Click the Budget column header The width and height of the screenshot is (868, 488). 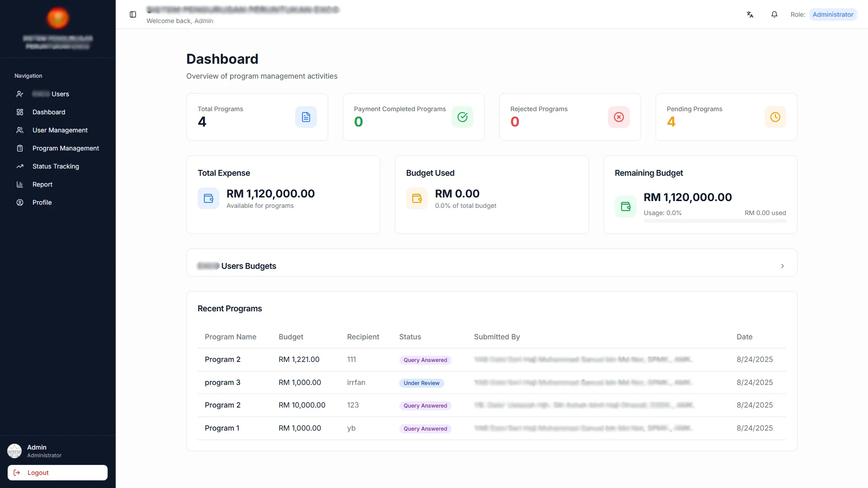click(x=291, y=337)
